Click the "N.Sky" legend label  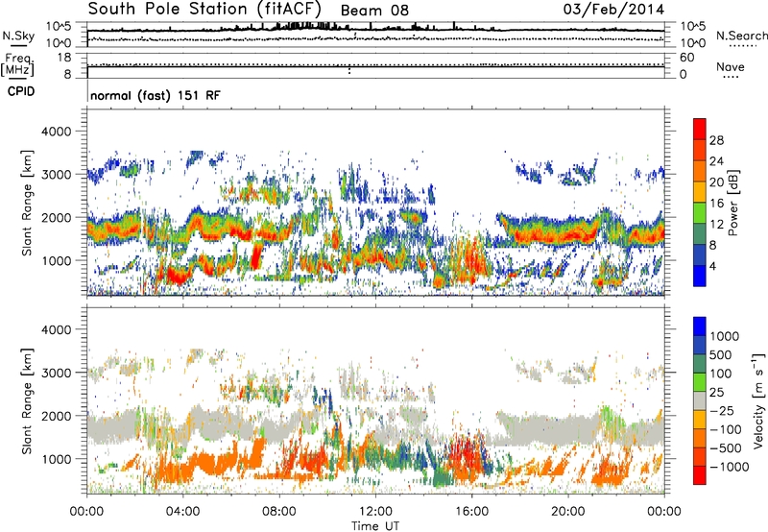[x=18, y=36]
